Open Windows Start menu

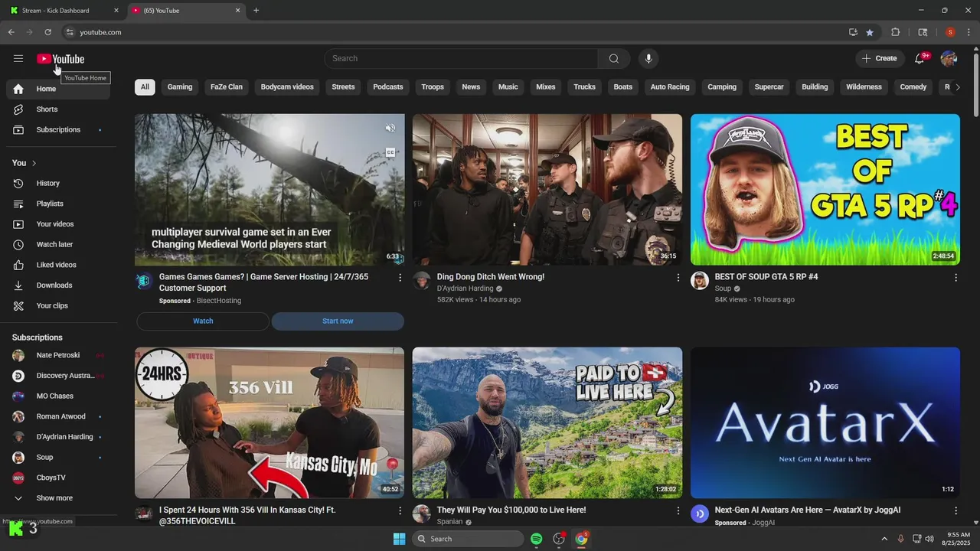click(x=399, y=539)
